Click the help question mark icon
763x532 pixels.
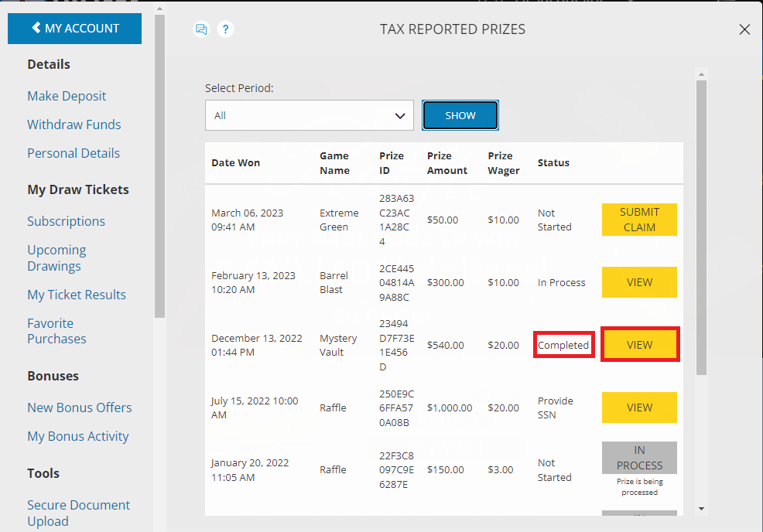(x=225, y=29)
